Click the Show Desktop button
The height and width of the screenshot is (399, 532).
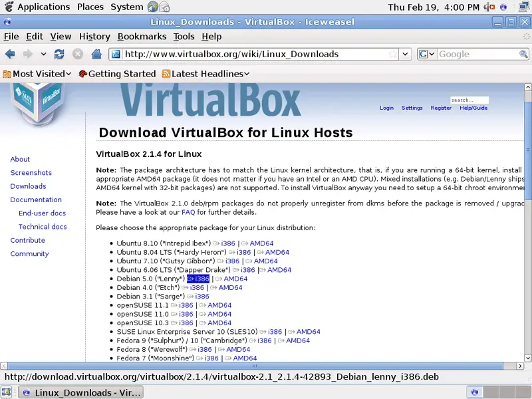7,392
